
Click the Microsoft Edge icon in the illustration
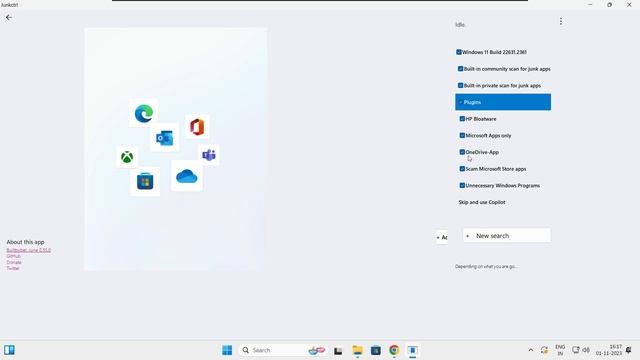tap(144, 113)
